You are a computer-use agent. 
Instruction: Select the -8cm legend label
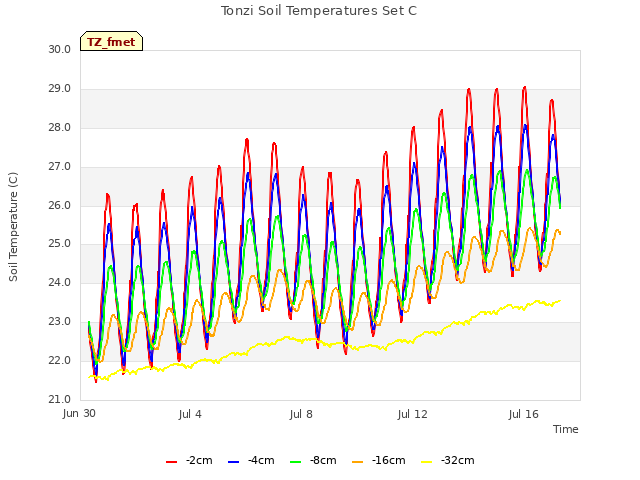(323, 460)
